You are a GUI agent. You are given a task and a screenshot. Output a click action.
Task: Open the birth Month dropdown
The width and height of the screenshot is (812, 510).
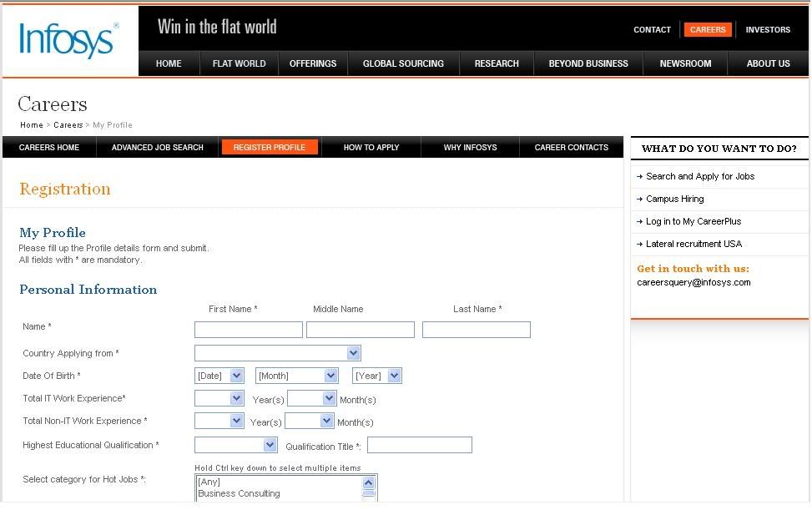tap(297, 376)
